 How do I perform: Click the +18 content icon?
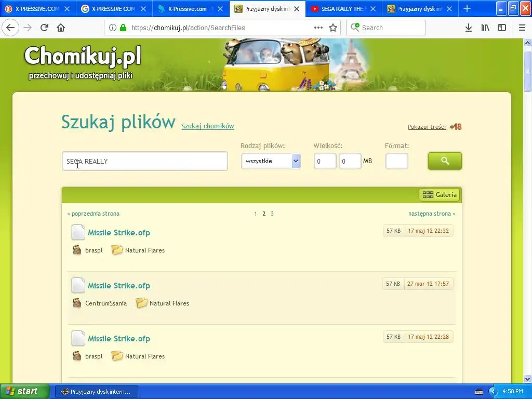click(456, 127)
